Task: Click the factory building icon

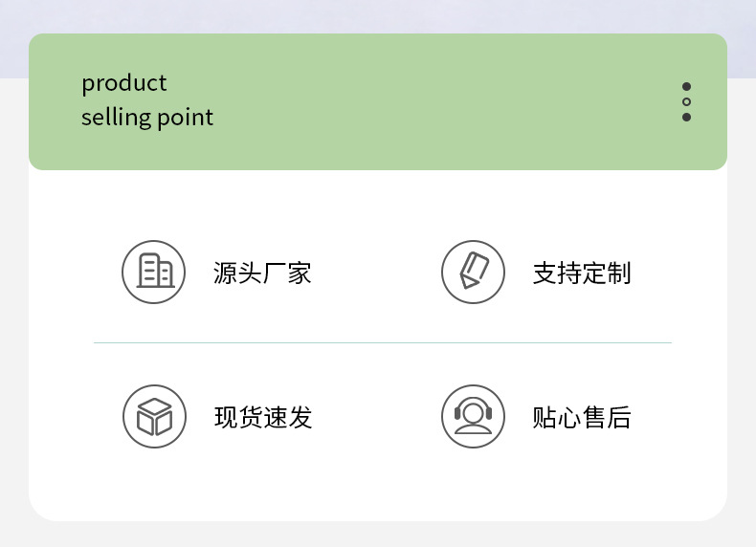Action: pyautogui.click(x=153, y=273)
